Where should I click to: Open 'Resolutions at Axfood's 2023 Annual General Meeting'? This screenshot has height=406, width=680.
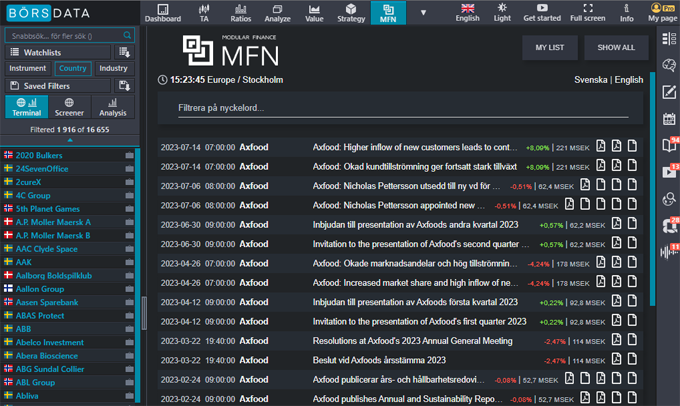(412, 341)
